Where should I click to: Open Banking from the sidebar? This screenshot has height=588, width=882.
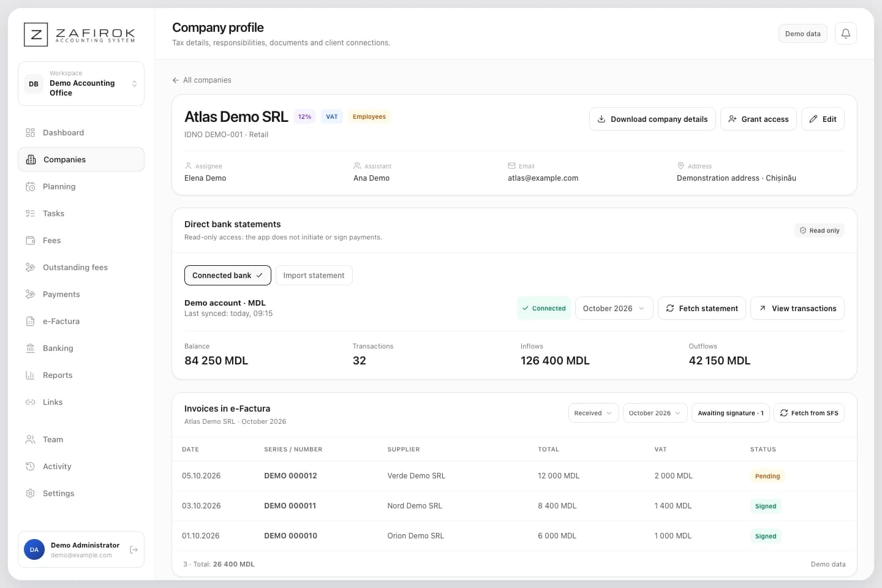(81, 348)
